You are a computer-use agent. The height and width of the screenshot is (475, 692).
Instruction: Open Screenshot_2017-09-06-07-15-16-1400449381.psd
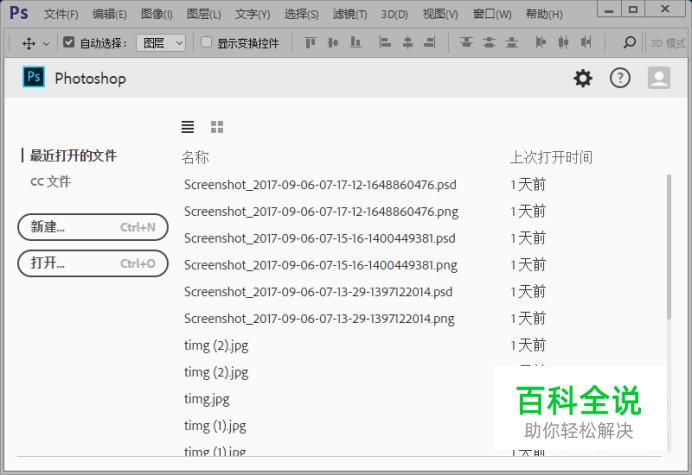(320, 238)
